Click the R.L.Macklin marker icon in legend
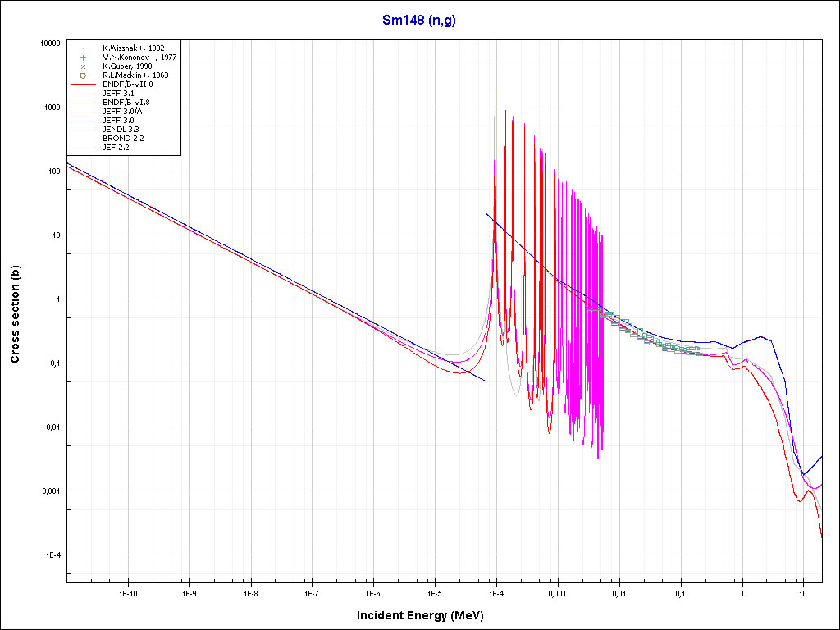Screen dimensions: 840x630 pos(84,75)
